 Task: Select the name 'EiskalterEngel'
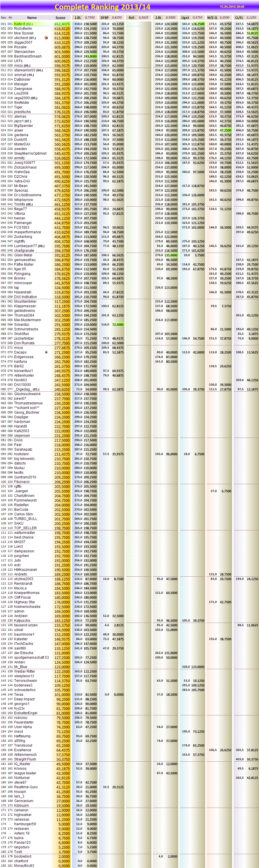(26, 713)
